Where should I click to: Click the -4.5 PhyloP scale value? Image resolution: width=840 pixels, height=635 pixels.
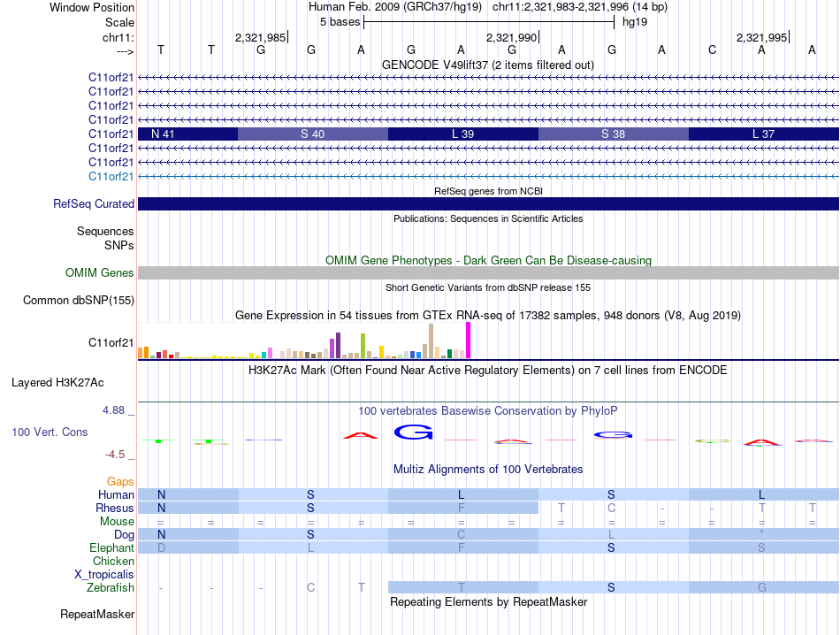(115, 455)
